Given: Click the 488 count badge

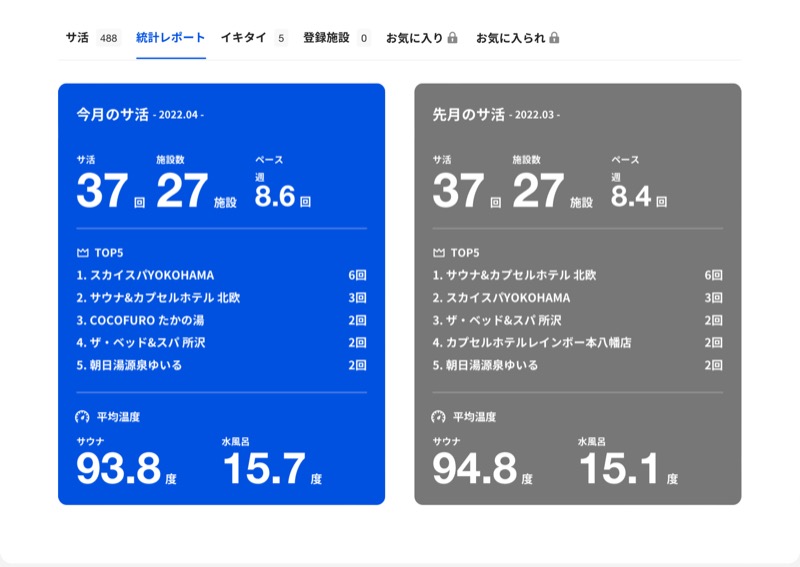Looking at the screenshot, I should pos(108,38).
